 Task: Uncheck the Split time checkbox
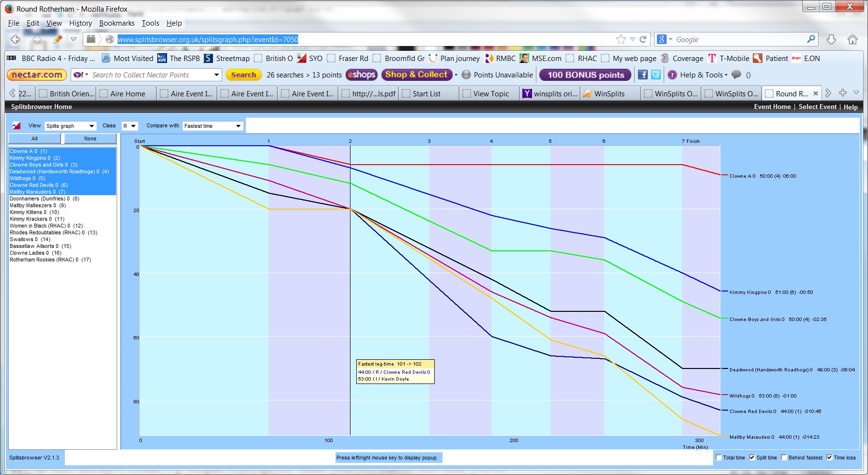752,458
